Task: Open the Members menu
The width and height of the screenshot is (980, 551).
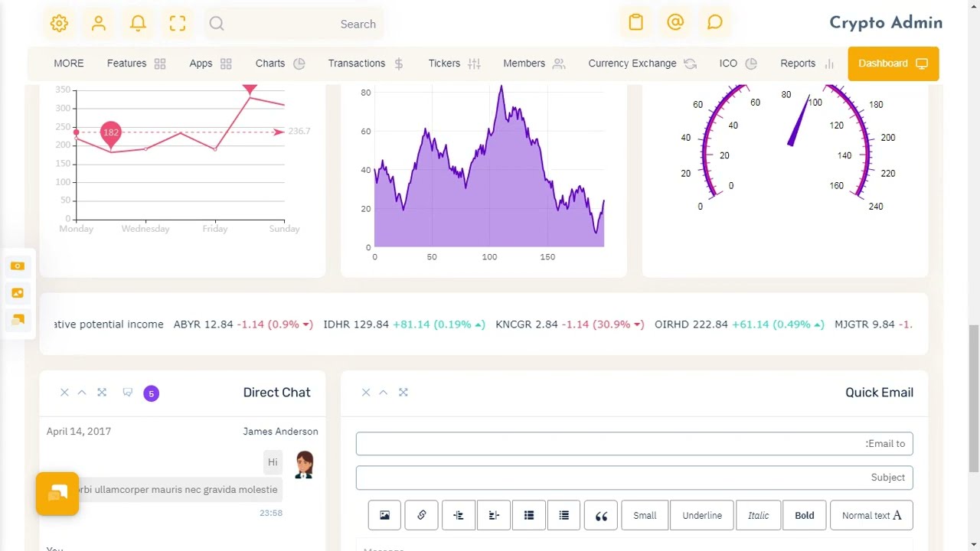Action: [534, 64]
